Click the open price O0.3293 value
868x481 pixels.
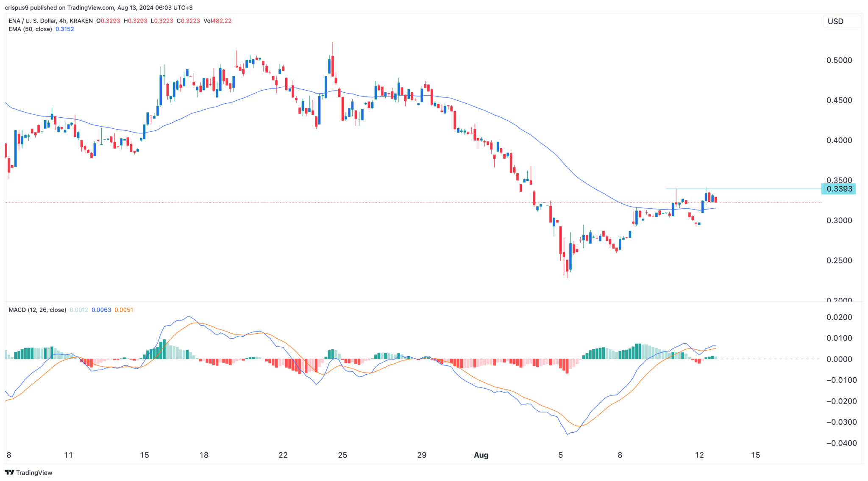coord(108,21)
